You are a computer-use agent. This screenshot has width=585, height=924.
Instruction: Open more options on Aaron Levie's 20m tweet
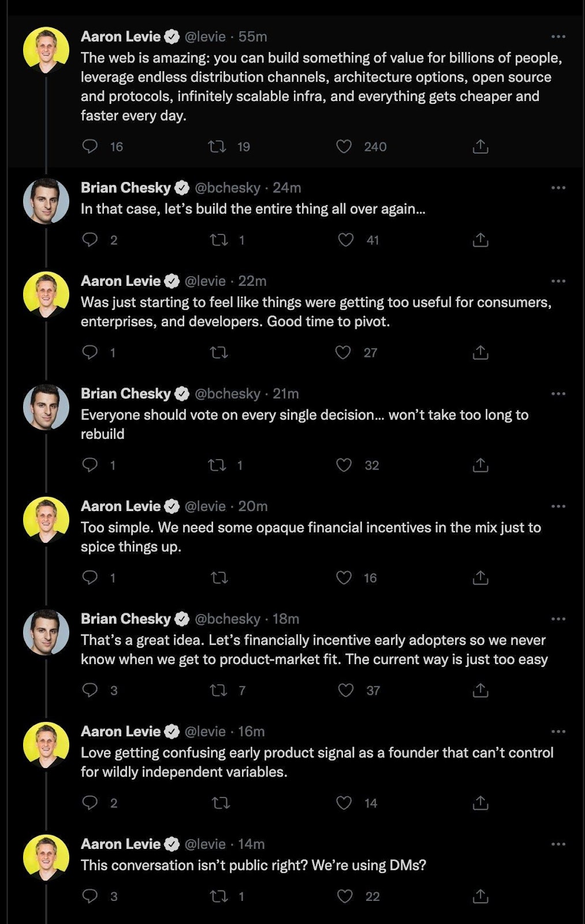(558, 506)
